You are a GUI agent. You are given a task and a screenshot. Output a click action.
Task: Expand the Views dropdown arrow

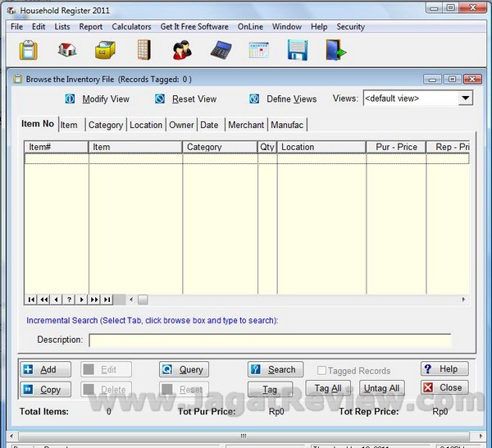click(x=465, y=98)
